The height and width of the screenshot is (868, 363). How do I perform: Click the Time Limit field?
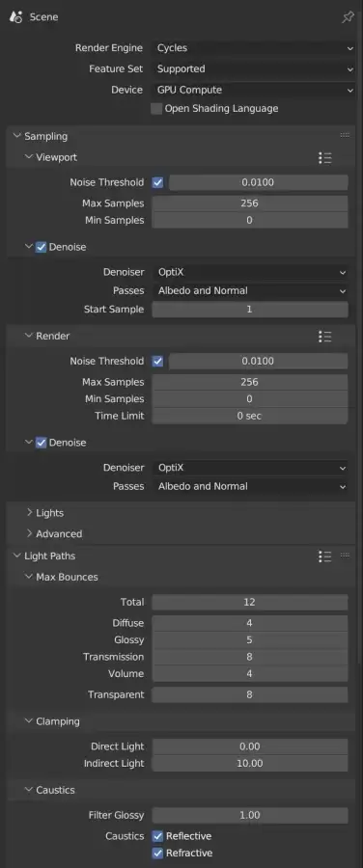click(250, 416)
